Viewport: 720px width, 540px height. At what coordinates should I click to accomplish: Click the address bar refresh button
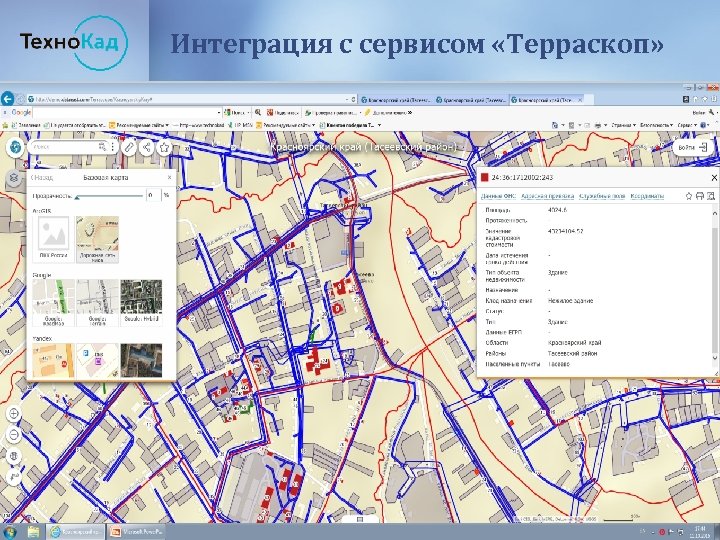[x=353, y=99]
